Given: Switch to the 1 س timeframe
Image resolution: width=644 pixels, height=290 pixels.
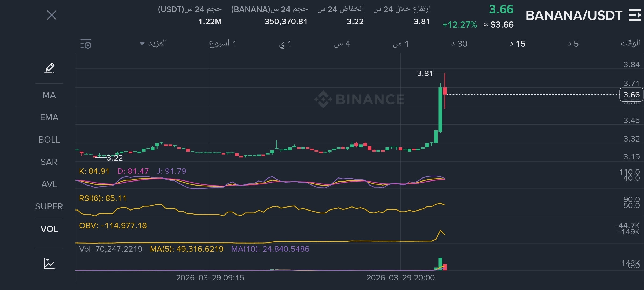Looking at the screenshot, I should (401, 44).
